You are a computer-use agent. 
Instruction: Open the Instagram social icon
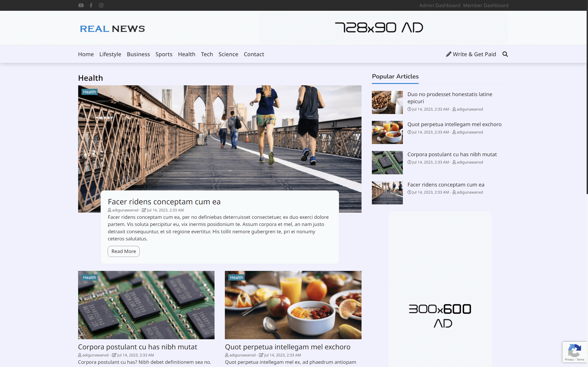101,5
